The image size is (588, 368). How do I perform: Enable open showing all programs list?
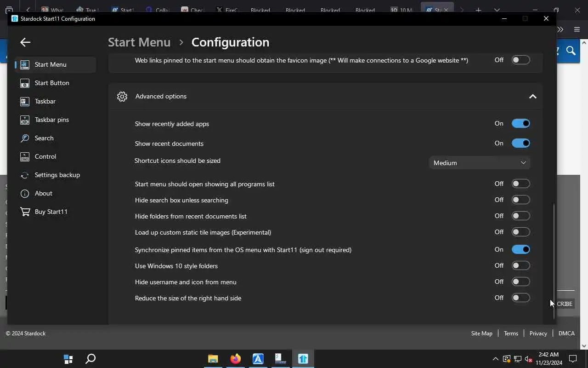(x=520, y=184)
